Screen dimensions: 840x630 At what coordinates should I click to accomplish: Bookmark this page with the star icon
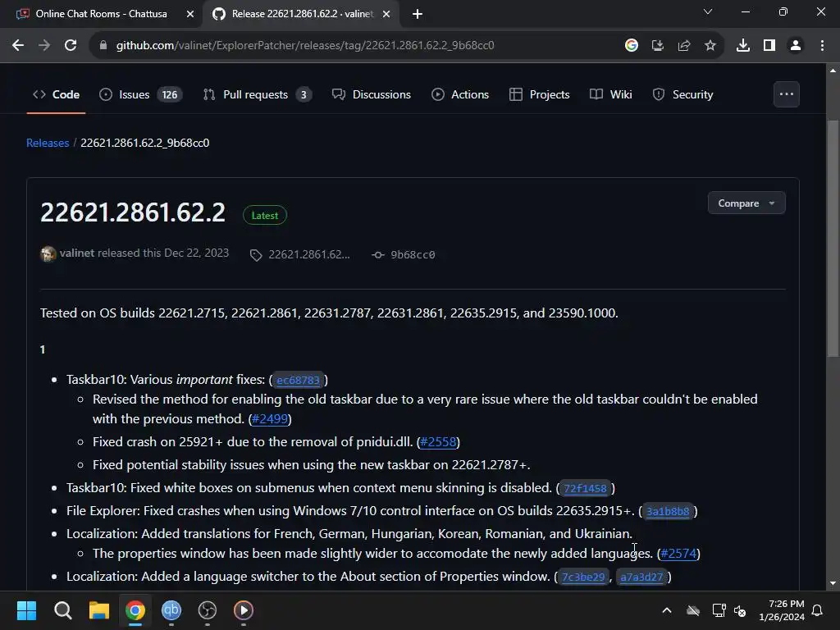tap(710, 46)
